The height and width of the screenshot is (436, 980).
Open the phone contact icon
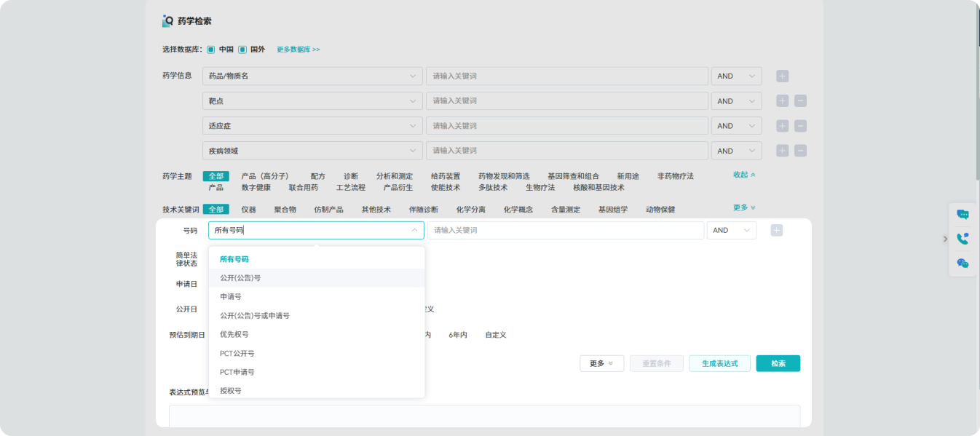[963, 239]
